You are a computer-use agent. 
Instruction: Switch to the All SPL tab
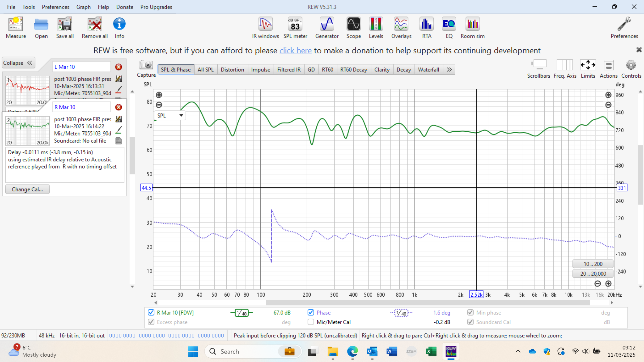pos(206,69)
